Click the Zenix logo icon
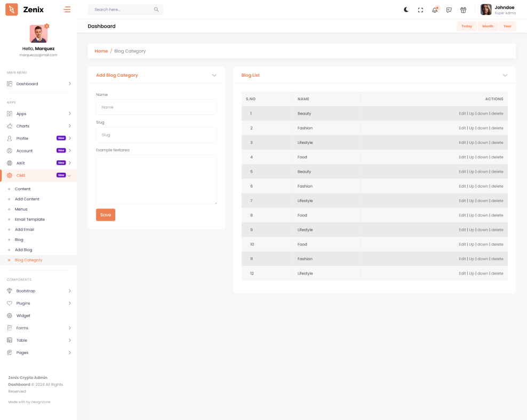This screenshot has width=527, height=420. coord(12,10)
